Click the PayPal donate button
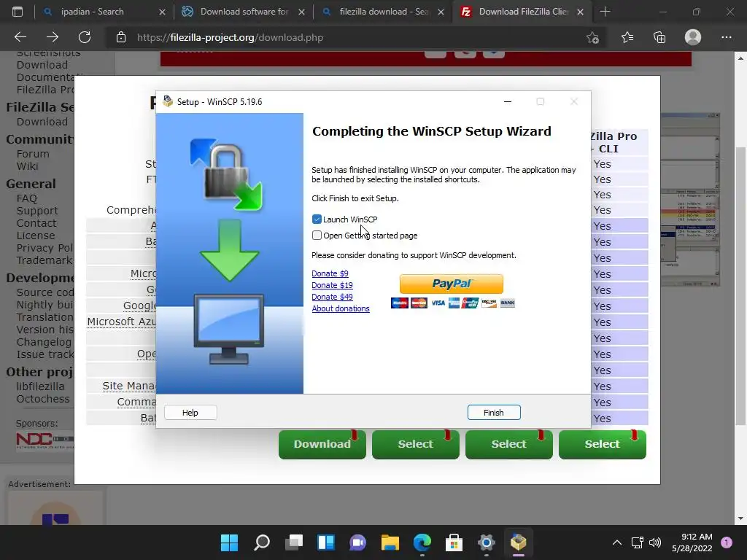Image resolution: width=747 pixels, height=560 pixels. click(x=451, y=284)
